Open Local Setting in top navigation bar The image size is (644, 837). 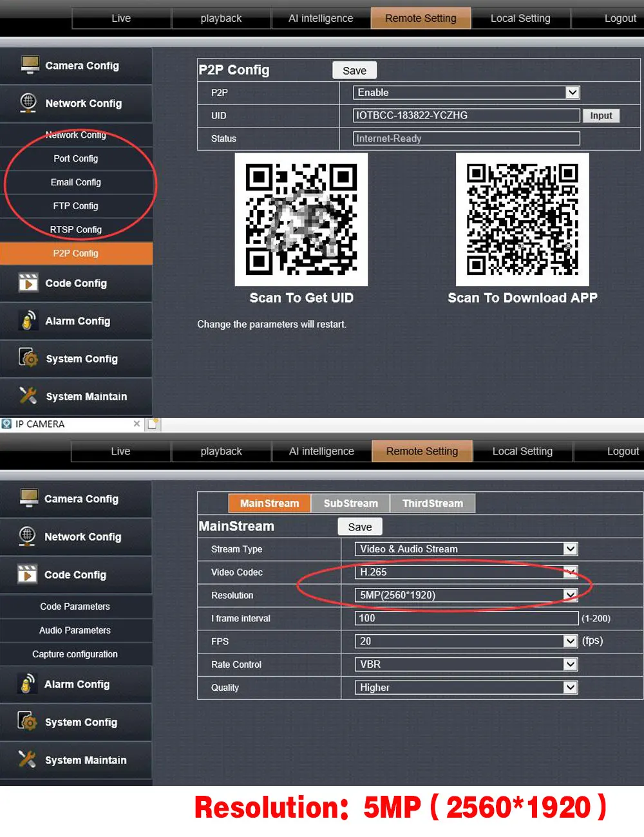[x=520, y=18]
